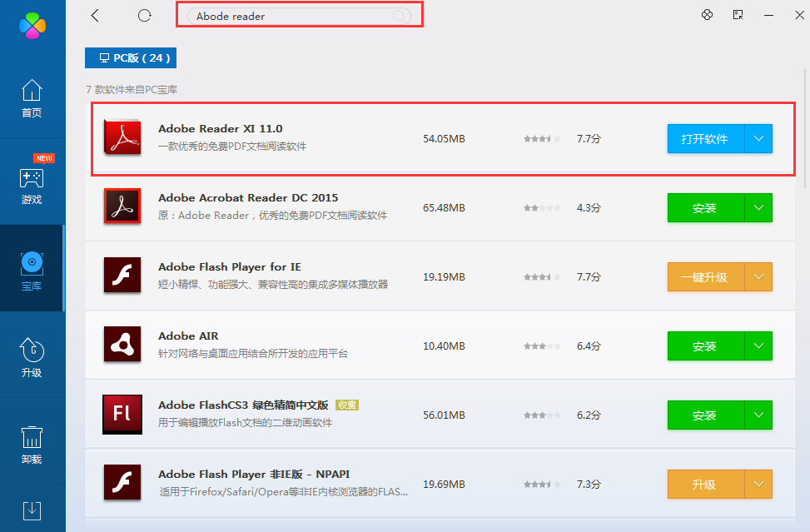
Task: Click the 6.4分 rating of Adobe AIR
Action: 589,346
